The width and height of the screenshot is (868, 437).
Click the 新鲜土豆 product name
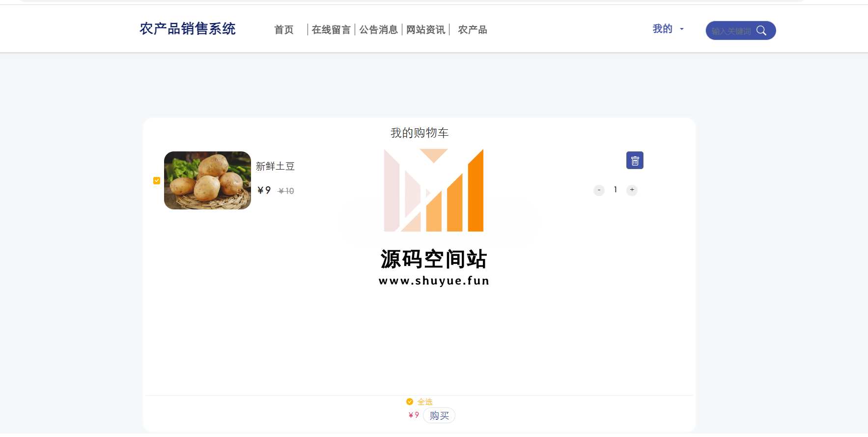coord(275,166)
